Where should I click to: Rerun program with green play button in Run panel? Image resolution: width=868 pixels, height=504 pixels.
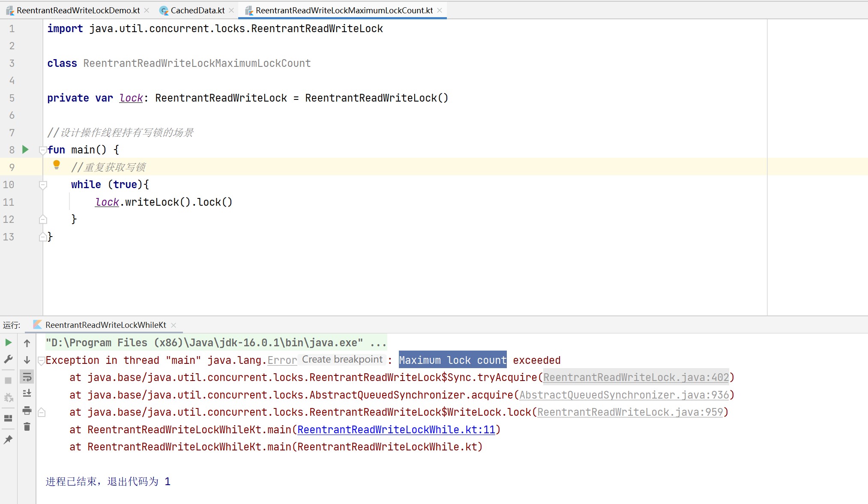(8, 342)
